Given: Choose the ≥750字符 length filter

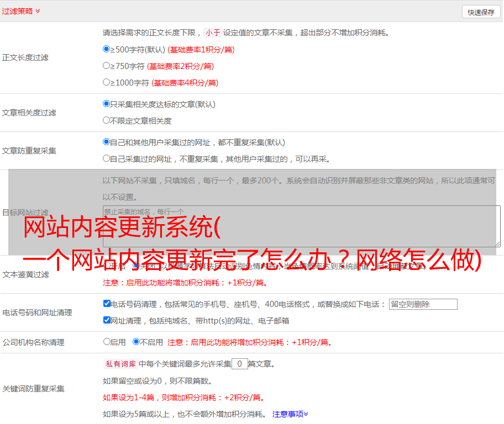Looking at the screenshot, I should [107, 66].
